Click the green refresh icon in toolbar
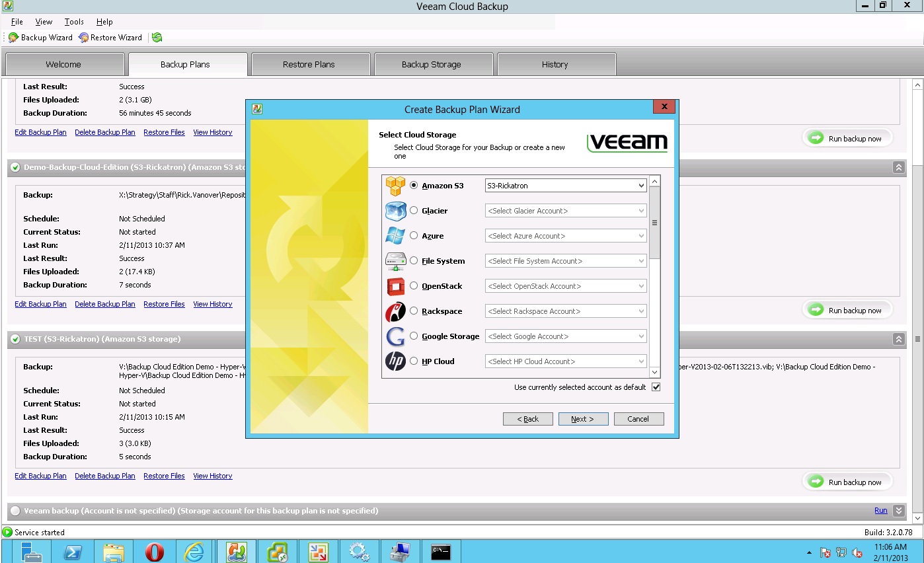 pos(157,38)
